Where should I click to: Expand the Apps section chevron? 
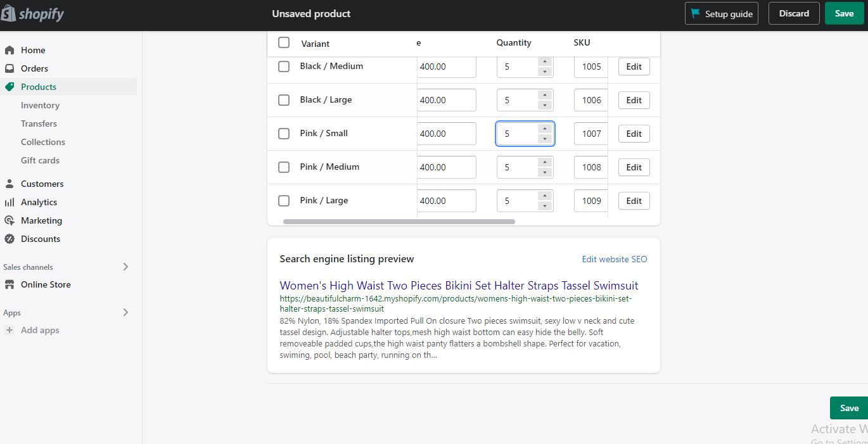pos(125,312)
